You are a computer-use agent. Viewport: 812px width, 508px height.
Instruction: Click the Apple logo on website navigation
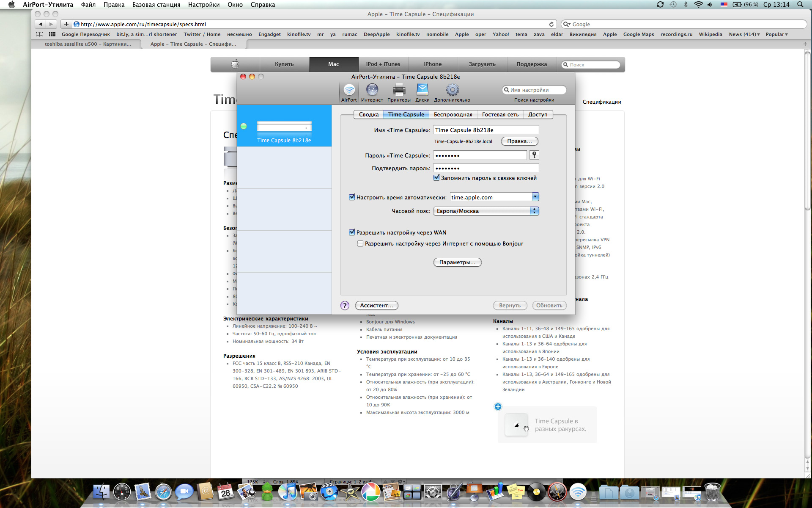tap(235, 64)
